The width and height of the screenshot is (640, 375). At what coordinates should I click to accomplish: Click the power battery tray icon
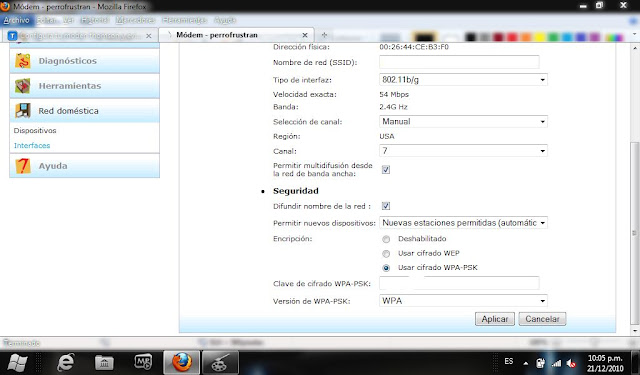point(540,363)
